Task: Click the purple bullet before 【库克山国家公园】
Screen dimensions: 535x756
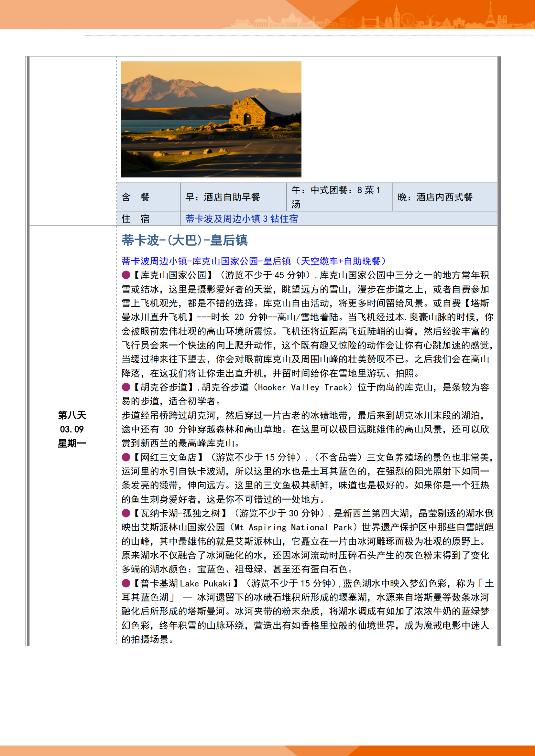Action: tap(126, 275)
